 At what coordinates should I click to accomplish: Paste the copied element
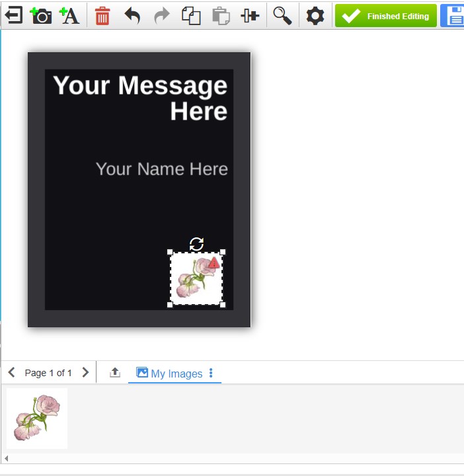click(x=221, y=16)
